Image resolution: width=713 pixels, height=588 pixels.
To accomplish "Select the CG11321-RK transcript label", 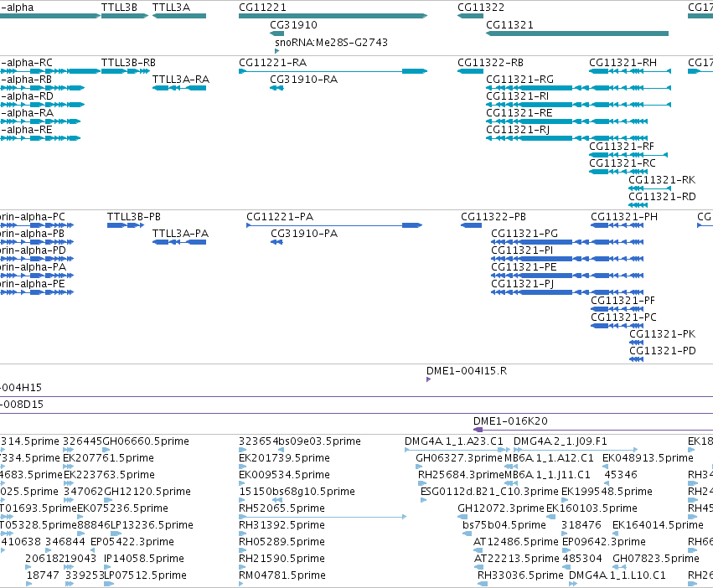I will point(662,180).
